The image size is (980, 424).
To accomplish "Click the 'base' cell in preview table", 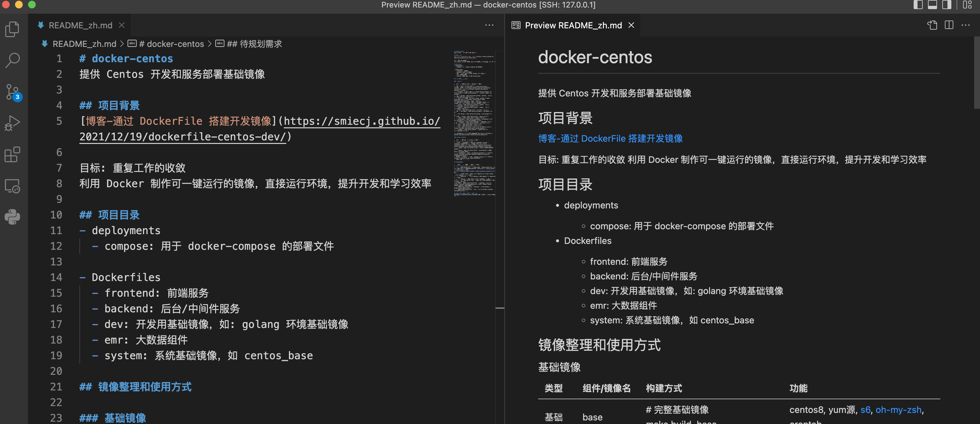I will tap(592, 417).
